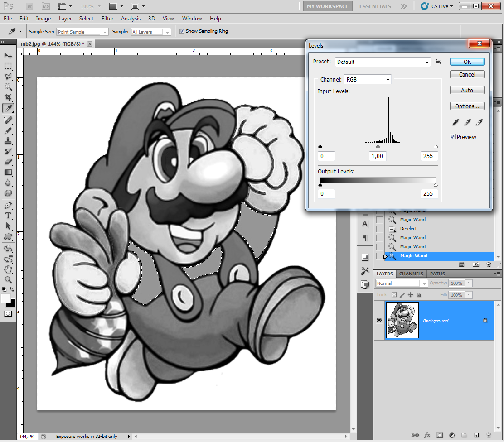
Task: Click the midtone gamma input slider
Action: tap(378, 147)
